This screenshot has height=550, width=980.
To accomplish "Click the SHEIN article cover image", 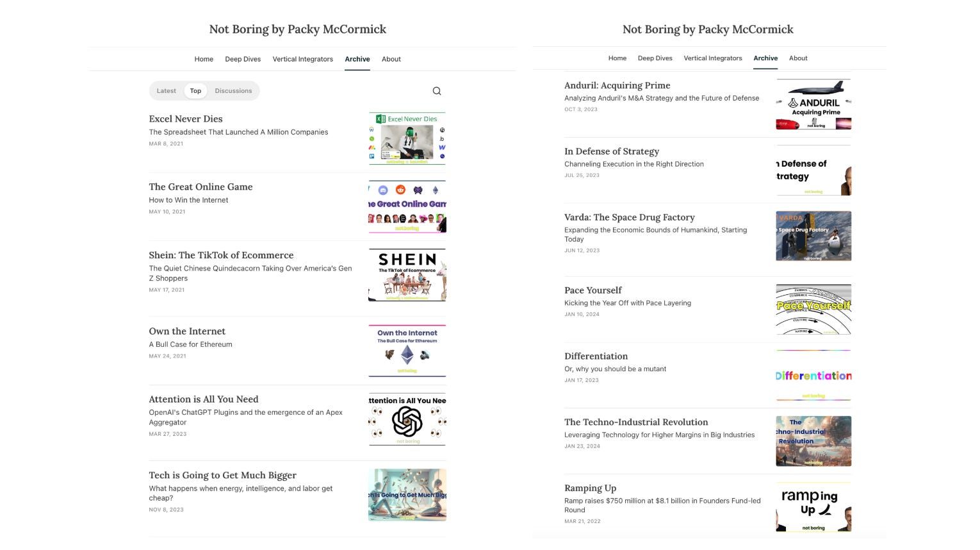I will click(407, 274).
